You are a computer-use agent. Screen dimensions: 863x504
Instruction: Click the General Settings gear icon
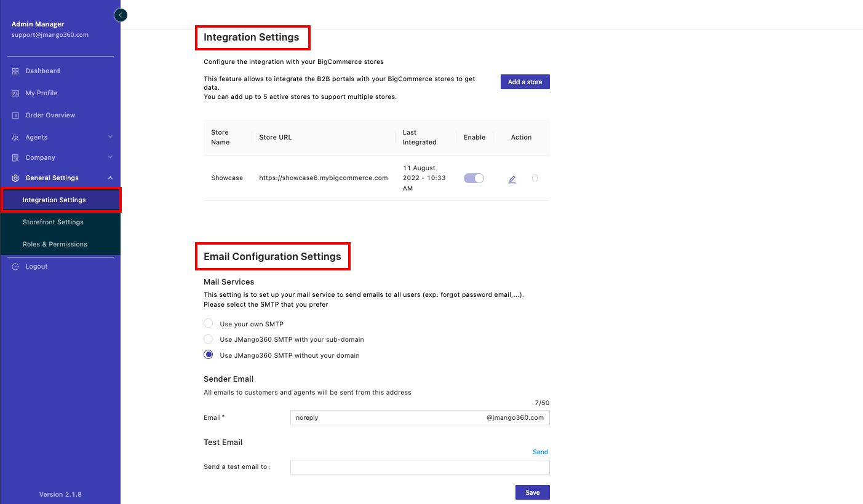click(x=15, y=178)
